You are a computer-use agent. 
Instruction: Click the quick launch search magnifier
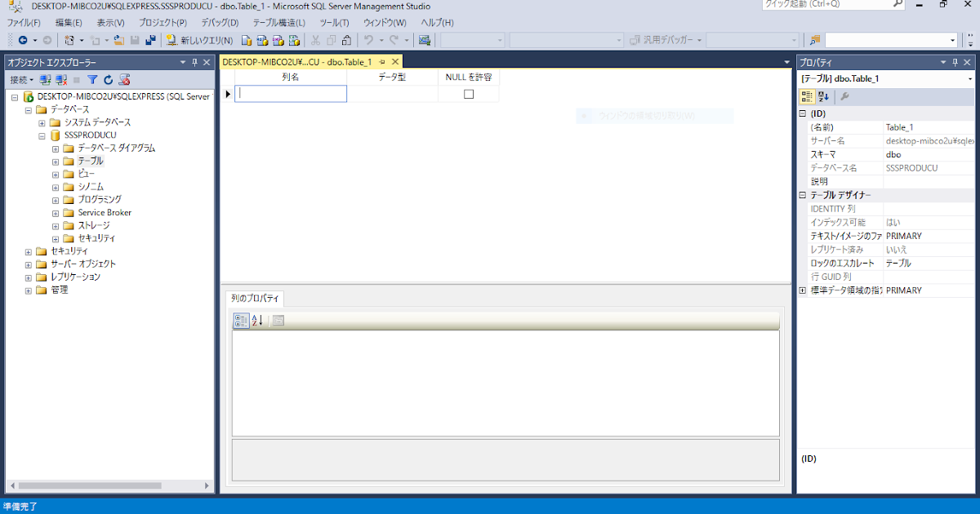coord(897,4)
